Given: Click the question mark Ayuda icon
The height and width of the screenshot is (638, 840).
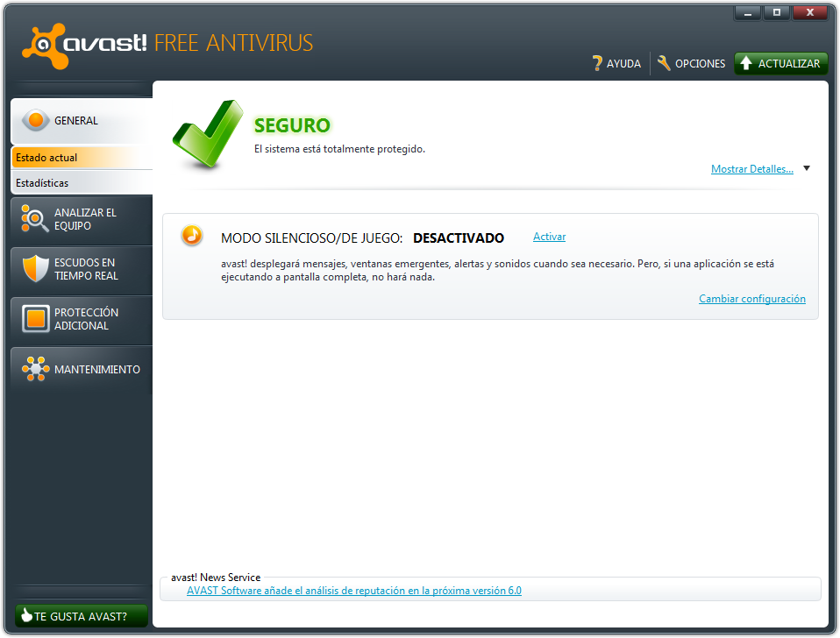Looking at the screenshot, I should coord(597,63).
